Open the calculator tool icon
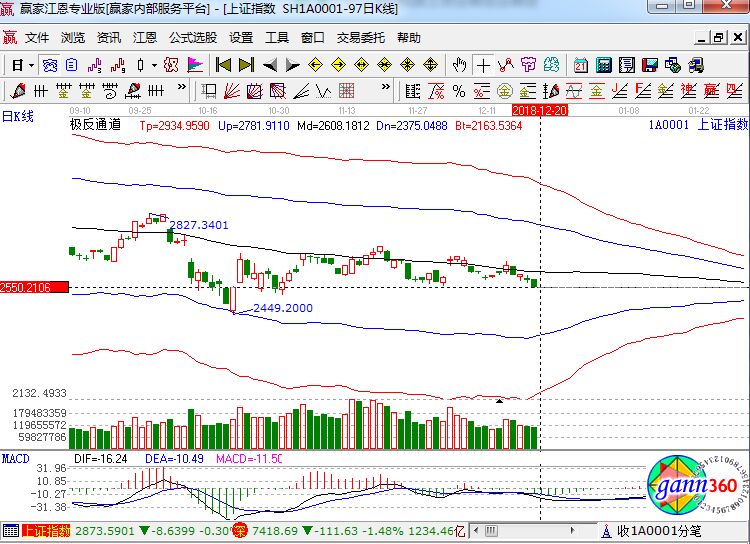 click(604, 65)
